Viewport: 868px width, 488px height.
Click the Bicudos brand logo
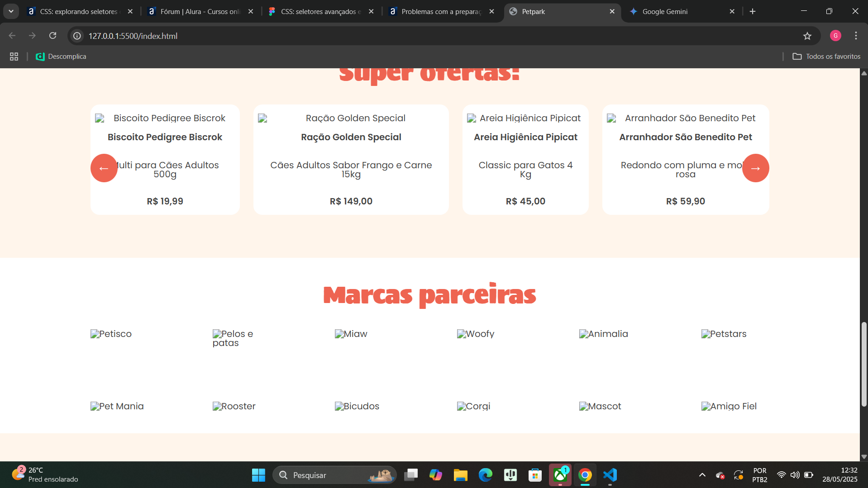(357, 406)
